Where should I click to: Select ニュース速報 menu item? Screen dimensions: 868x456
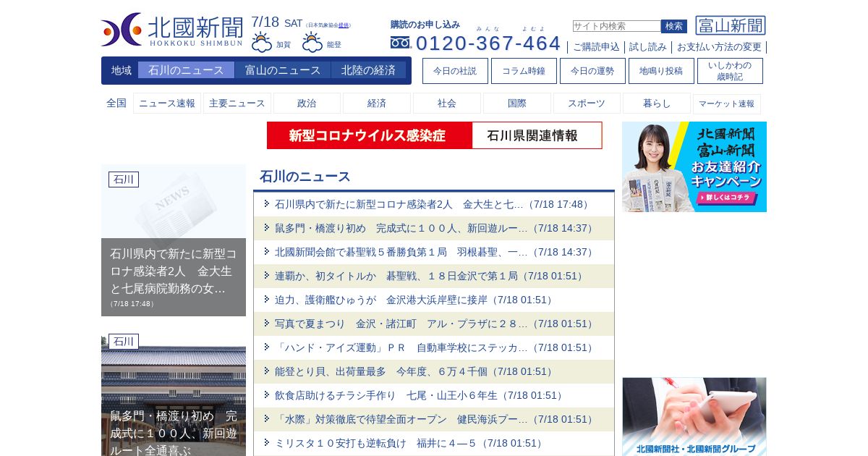pos(167,104)
